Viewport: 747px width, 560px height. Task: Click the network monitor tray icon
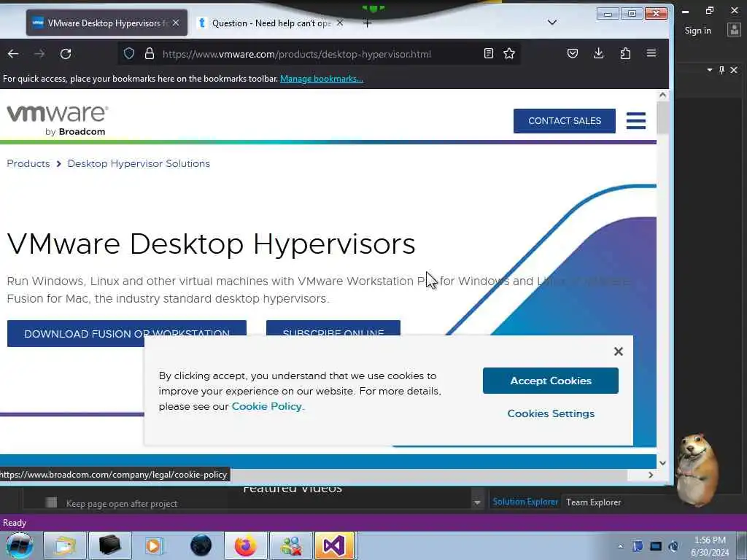pos(656,546)
